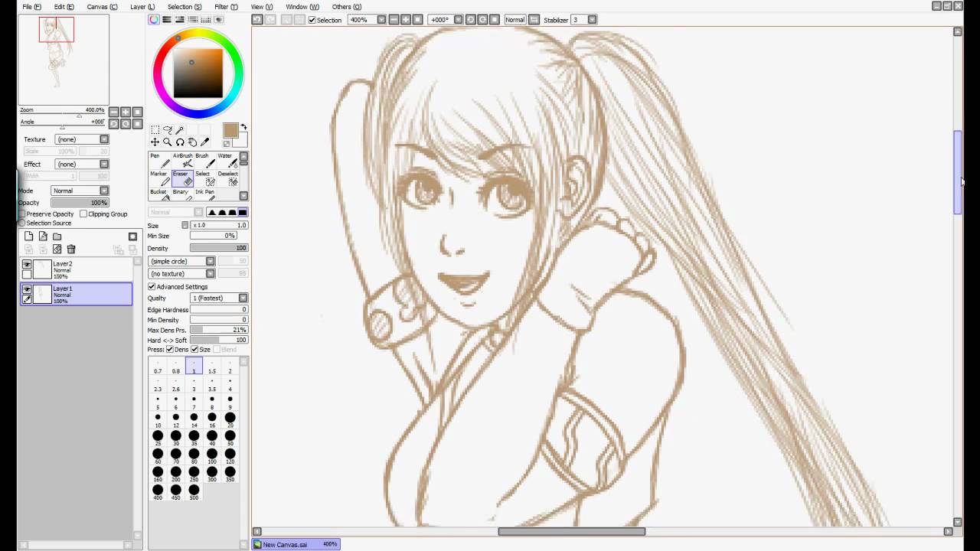Screen dimensions: 980x551
Task: Pick the Eyedropper color picker tool
Action: pos(204,142)
